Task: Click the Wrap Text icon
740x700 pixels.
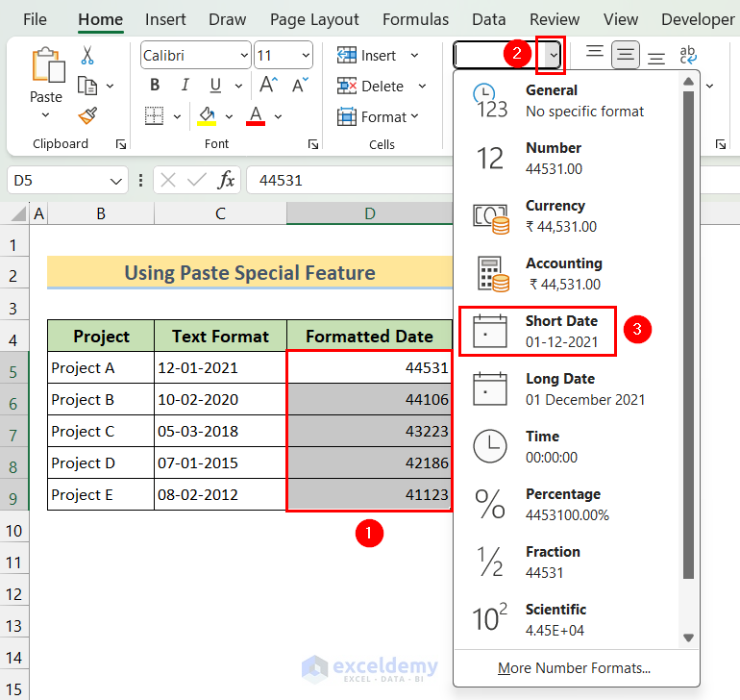Action: [x=688, y=55]
